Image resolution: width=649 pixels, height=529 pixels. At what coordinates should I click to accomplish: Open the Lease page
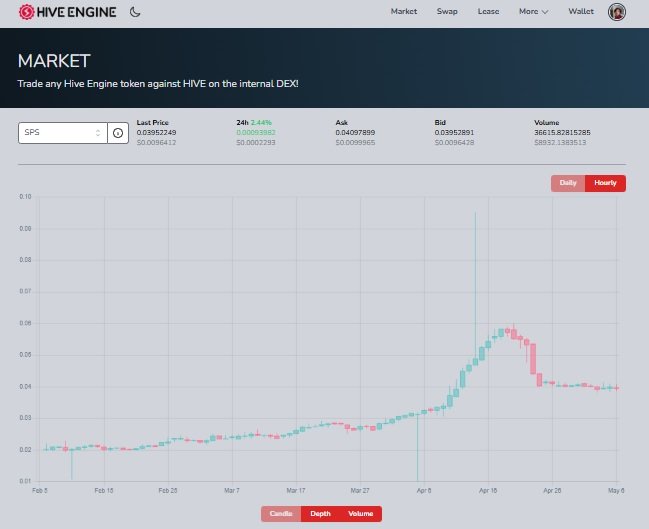tap(488, 12)
